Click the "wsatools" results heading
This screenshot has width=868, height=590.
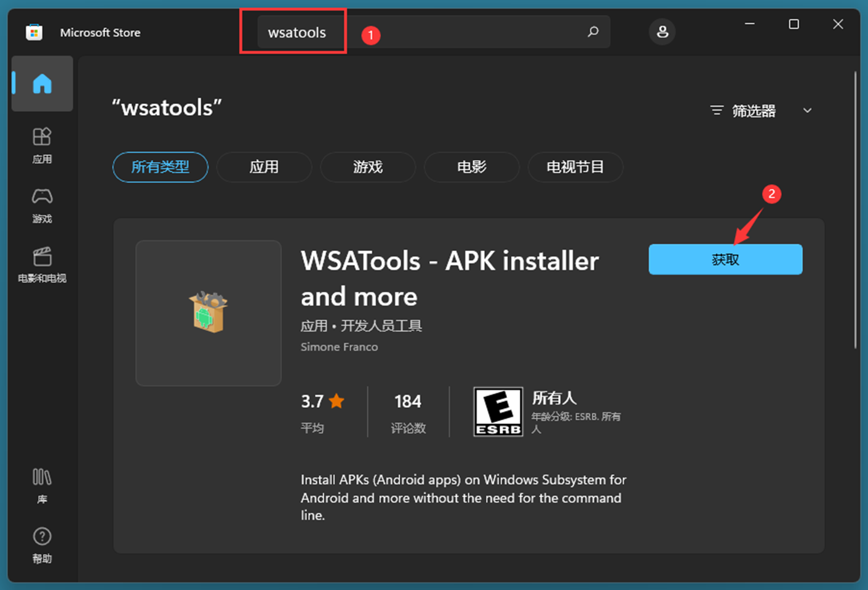(167, 108)
